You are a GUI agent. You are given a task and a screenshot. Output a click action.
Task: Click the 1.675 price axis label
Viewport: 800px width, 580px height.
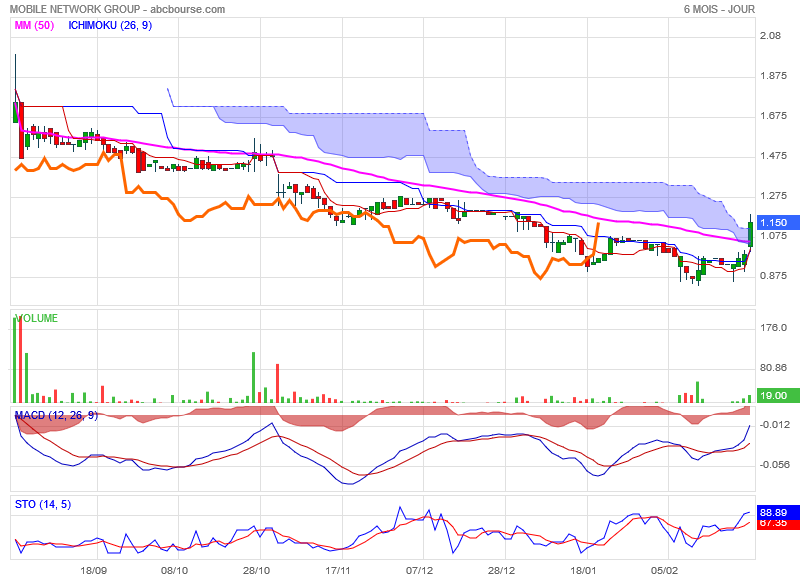(x=773, y=116)
